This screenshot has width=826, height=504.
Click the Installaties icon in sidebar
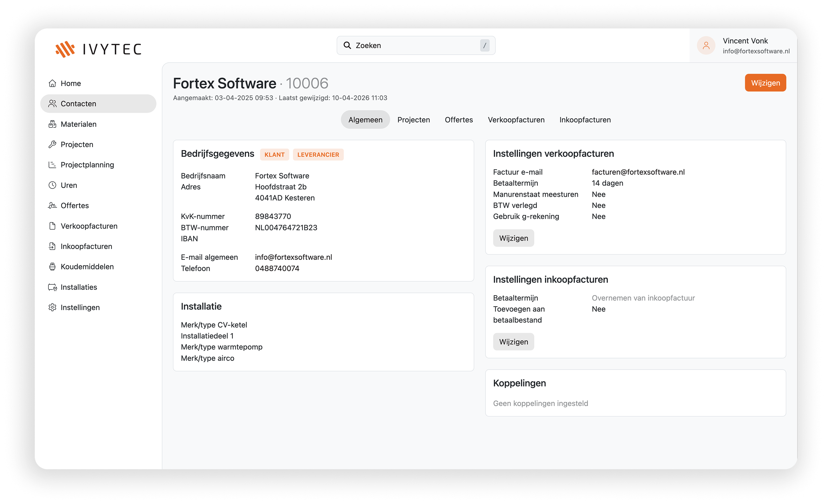52,287
